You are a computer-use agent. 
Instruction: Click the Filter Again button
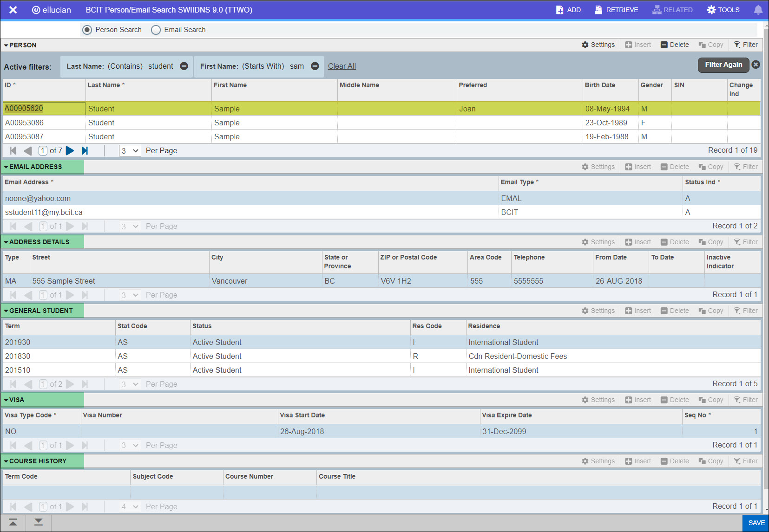(723, 65)
